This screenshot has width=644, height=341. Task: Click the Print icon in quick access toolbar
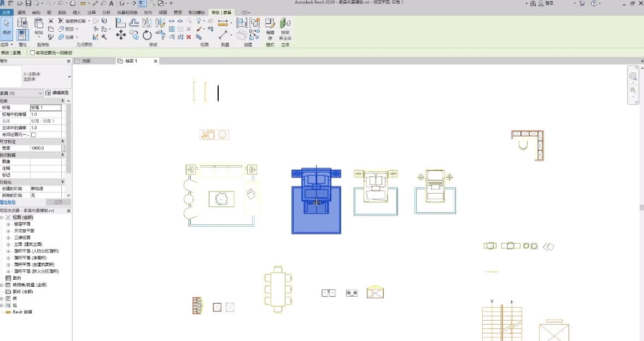[x=73, y=3]
